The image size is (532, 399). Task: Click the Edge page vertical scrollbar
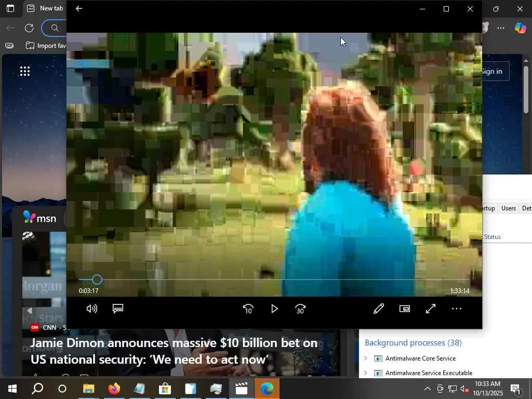526,89
